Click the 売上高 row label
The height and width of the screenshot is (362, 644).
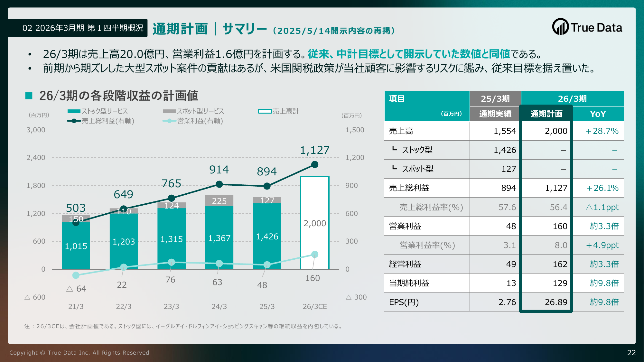point(401,131)
